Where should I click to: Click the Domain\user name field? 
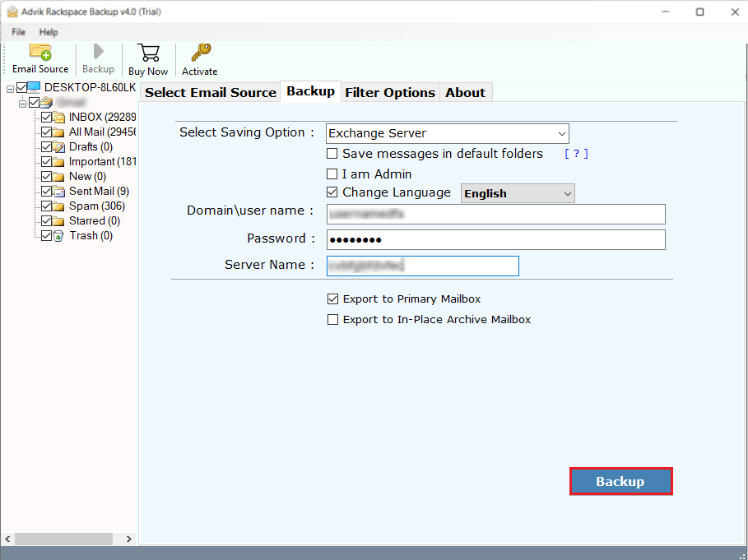[x=495, y=214]
